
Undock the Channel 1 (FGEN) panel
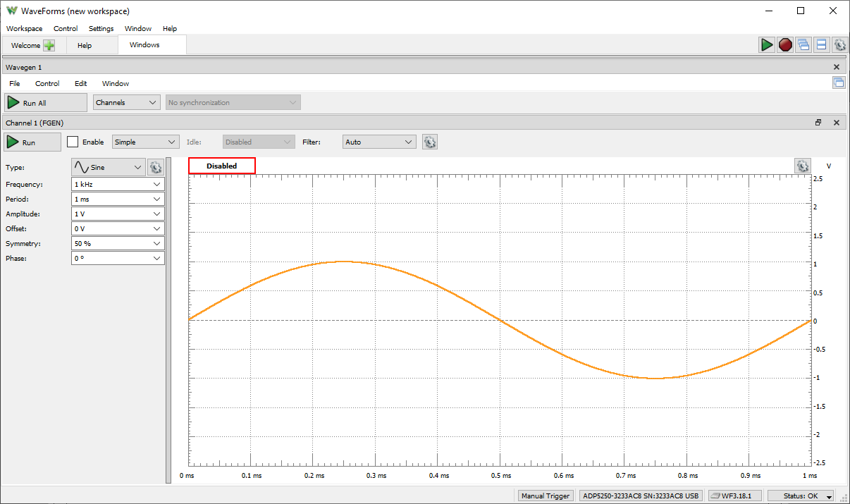[x=818, y=122]
